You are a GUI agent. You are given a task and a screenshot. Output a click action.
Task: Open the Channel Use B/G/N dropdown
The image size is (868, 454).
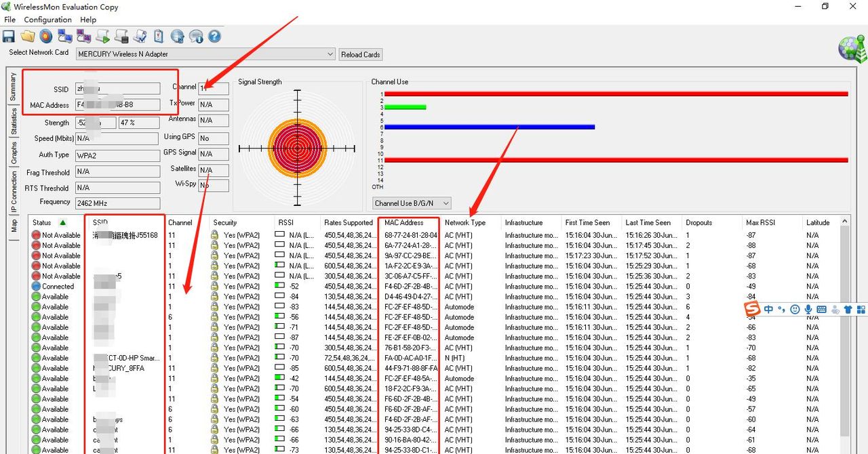[x=445, y=203]
